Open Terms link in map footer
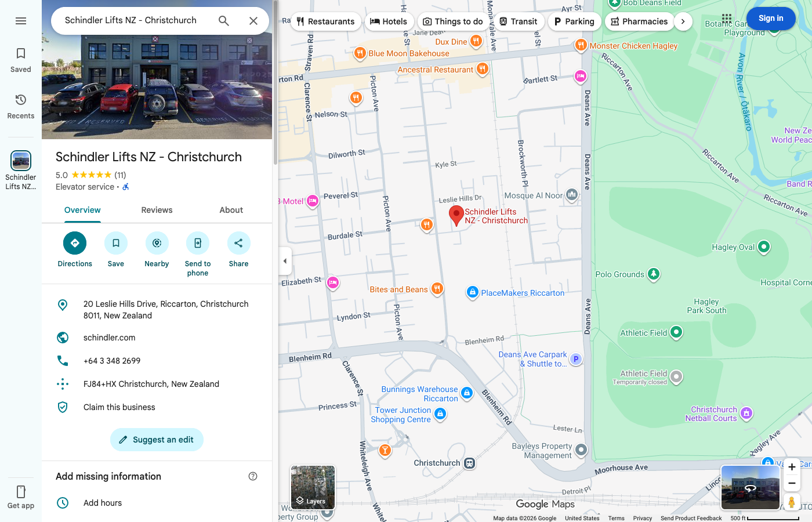Viewport: 812px width, 522px height. point(616,518)
